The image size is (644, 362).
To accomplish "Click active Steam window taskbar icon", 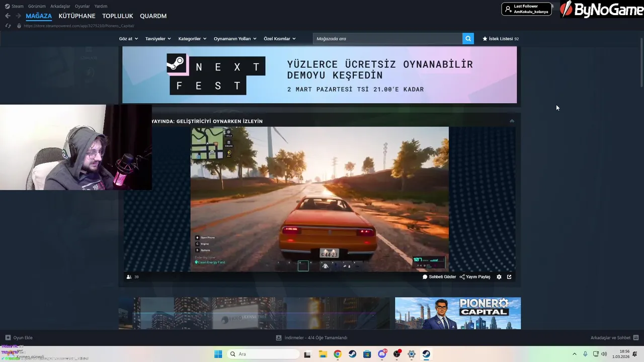I will point(426,354).
